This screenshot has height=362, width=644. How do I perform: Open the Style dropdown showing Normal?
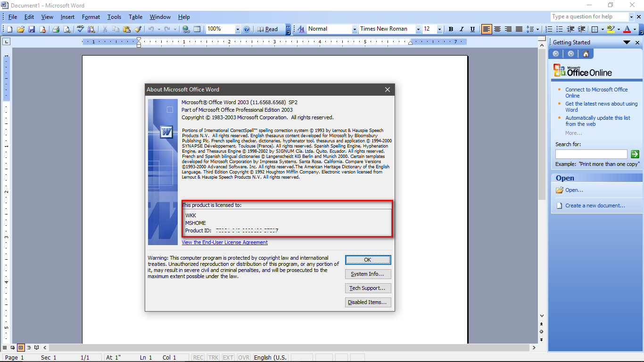(x=355, y=29)
